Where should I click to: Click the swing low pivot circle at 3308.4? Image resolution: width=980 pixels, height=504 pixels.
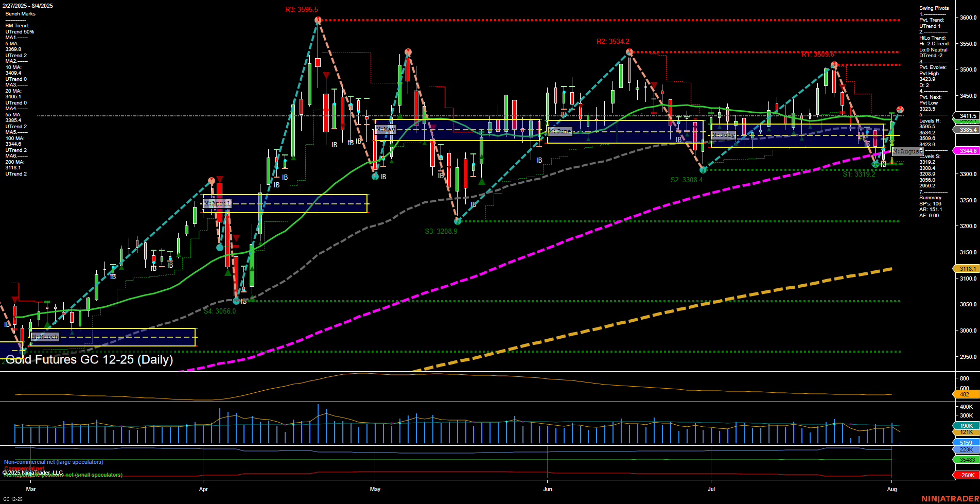click(x=703, y=169)
